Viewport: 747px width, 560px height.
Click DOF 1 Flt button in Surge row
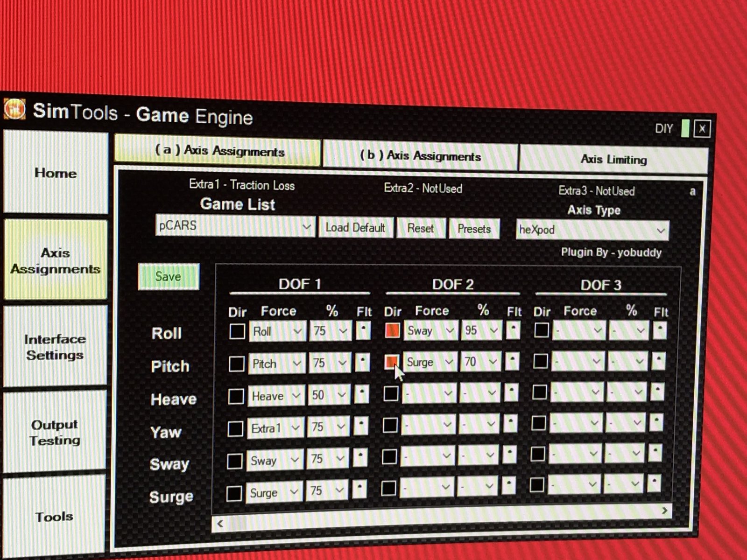(359, 490)
